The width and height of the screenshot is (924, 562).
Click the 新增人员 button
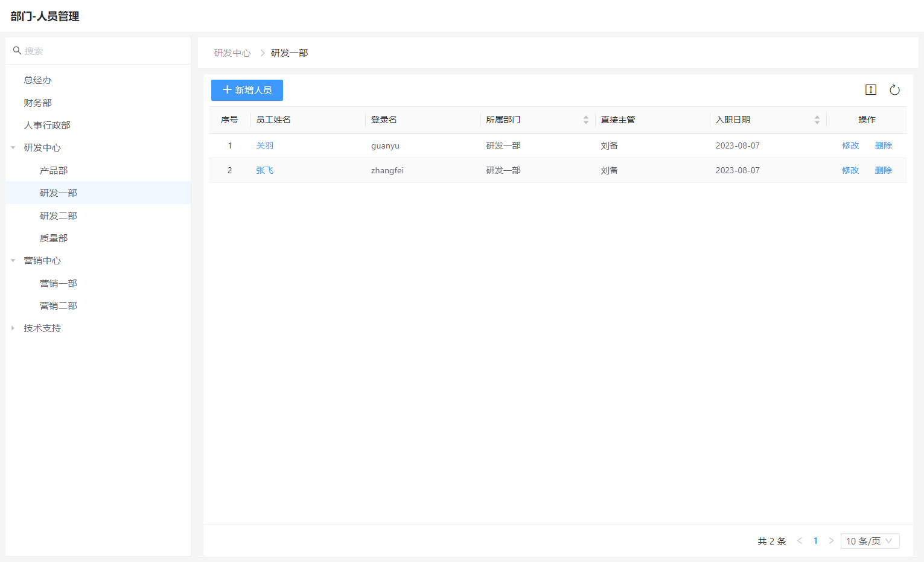point(247,90)
